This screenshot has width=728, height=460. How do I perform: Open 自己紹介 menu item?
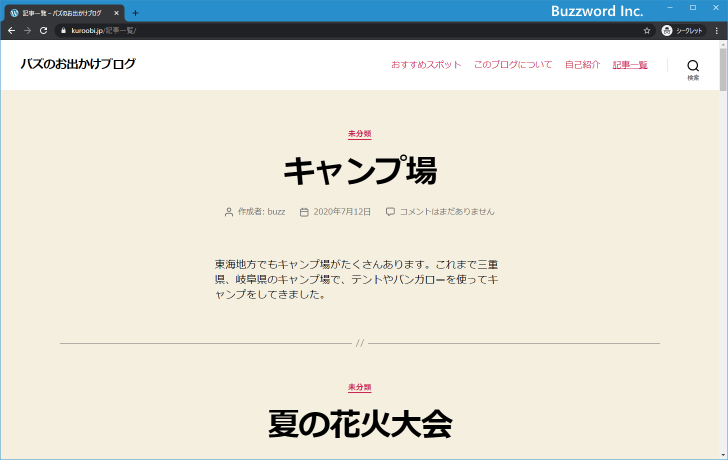coord(582,65)
